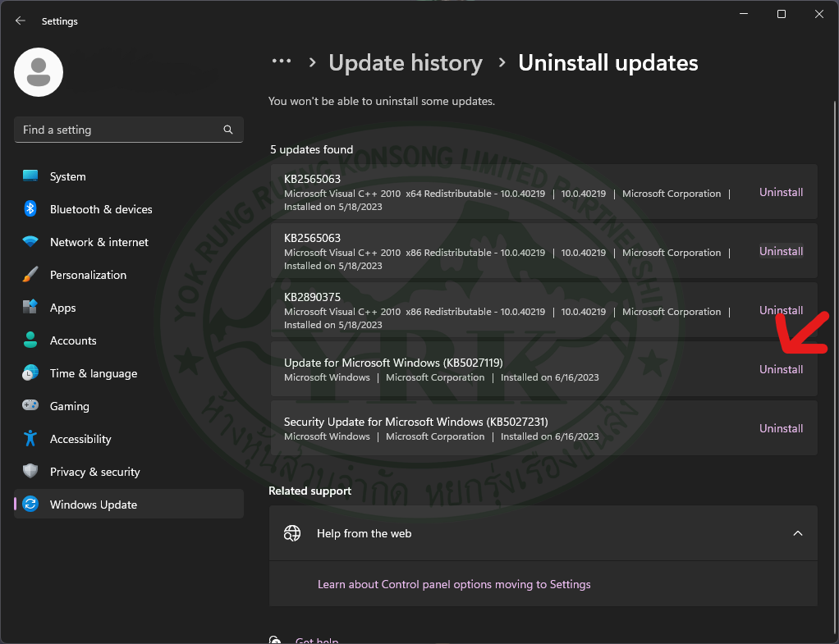Open the System settings page

coord(128,176)
